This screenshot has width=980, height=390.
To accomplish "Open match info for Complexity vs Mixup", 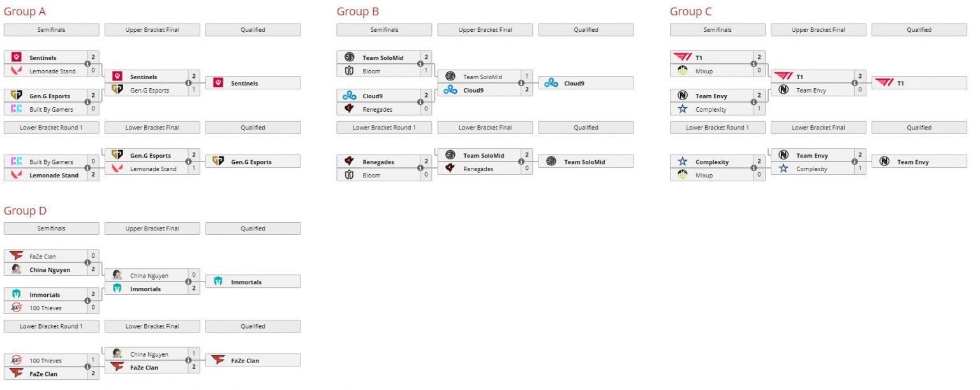I will (754, 169).
